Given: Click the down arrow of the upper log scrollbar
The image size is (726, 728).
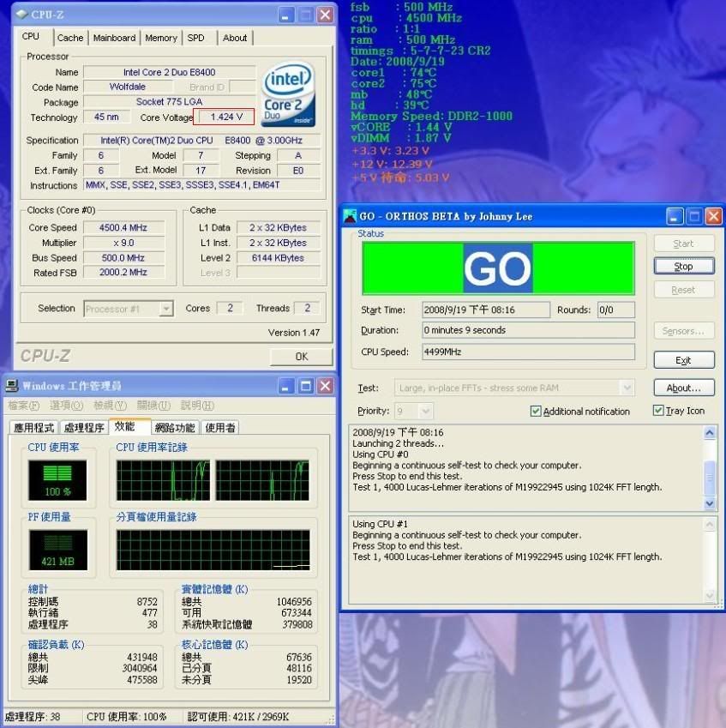Looking at the screenshot, I should coord(710,502).
